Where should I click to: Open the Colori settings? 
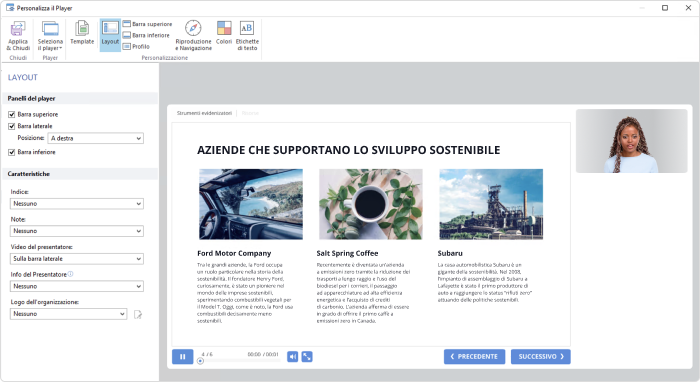[224, 33]
